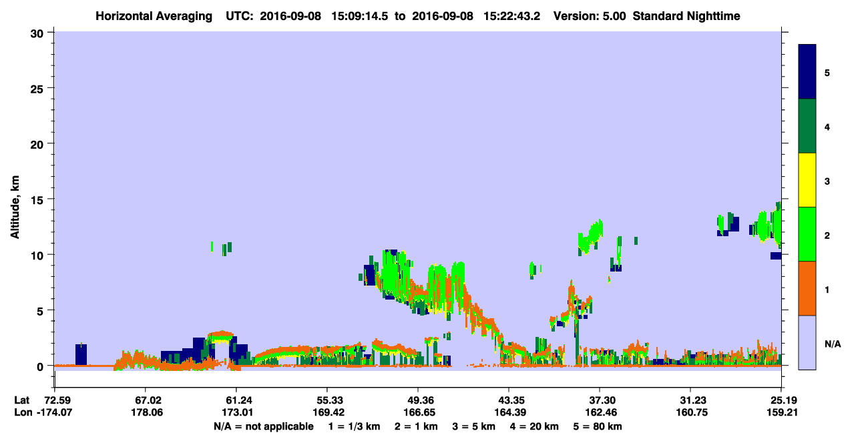The image size is (868, 445).
Task: Click the yellow level 3 colorbar segment
Action: tap(807, 180)
